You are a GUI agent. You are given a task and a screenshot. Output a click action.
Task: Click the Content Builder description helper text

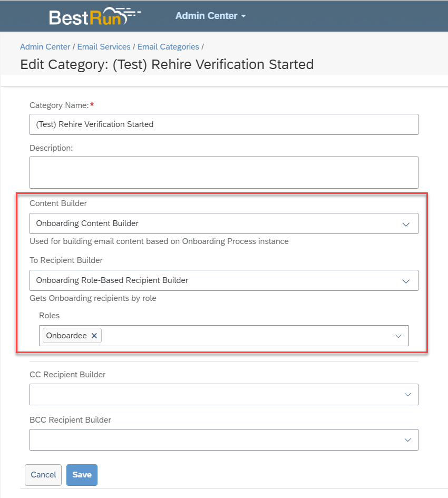[159, 241]
